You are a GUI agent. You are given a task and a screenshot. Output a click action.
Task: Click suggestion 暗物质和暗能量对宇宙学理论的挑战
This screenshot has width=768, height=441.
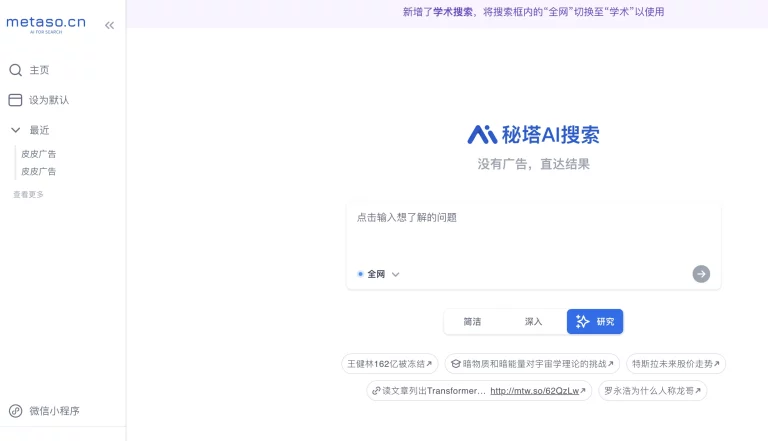532,364
